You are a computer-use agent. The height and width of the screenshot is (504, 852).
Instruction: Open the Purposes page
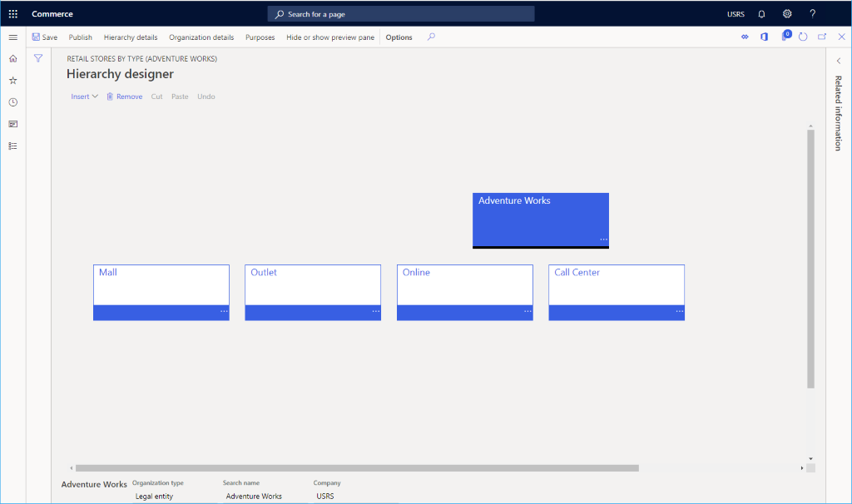pos(260,37)
